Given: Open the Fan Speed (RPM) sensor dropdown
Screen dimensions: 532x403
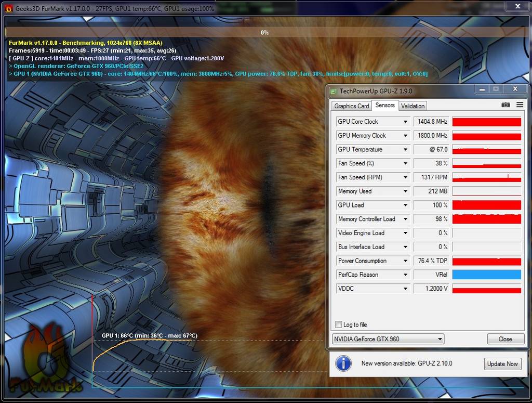Looking at the screenshot, I should click(405, 177).
